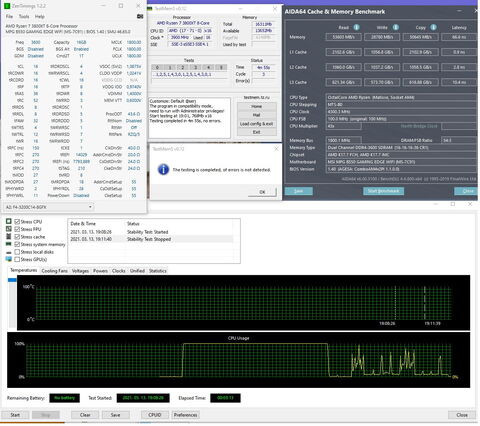The height and width of the screenshot is (426, 480).
Task: Click the Clear button in stability test
Action: 85,415
